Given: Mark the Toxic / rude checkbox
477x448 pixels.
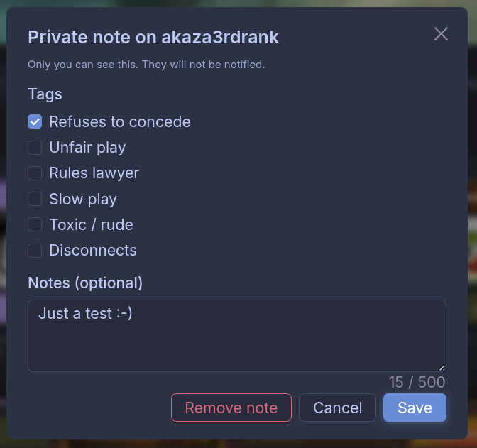Looking at the screenshot, I should 35,224.
